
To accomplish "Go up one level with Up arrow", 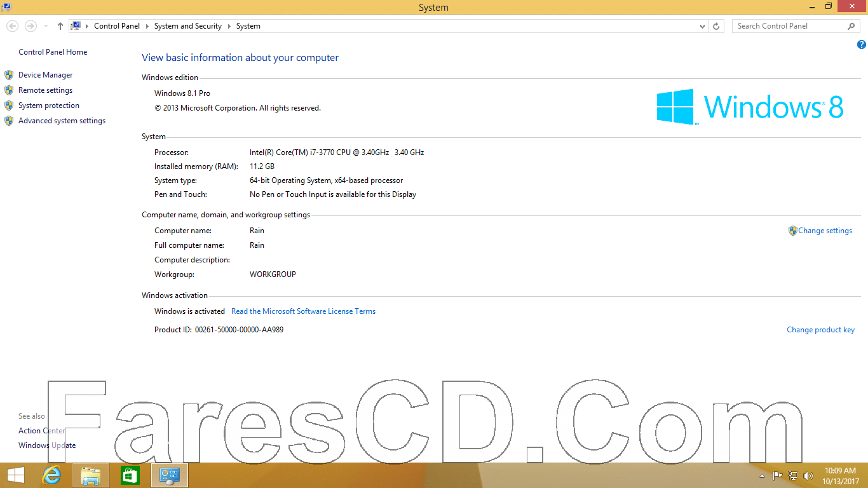I will click(60, 26).
